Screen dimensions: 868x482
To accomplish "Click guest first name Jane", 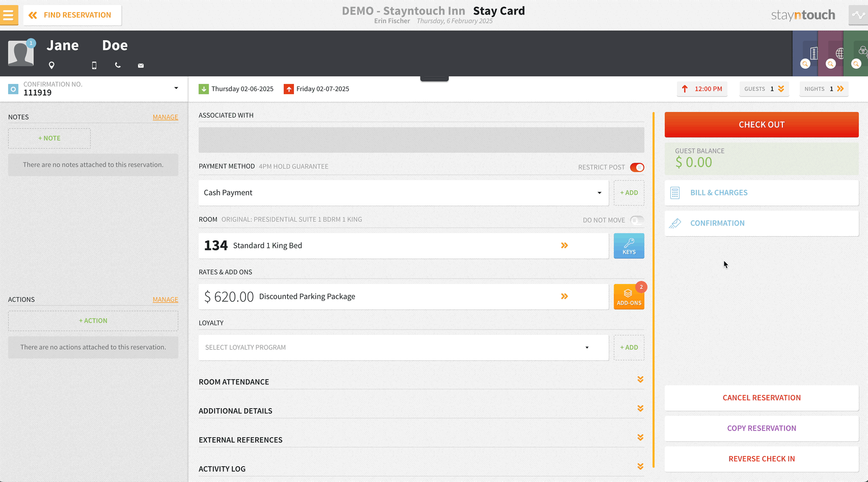I will (63, 45).
